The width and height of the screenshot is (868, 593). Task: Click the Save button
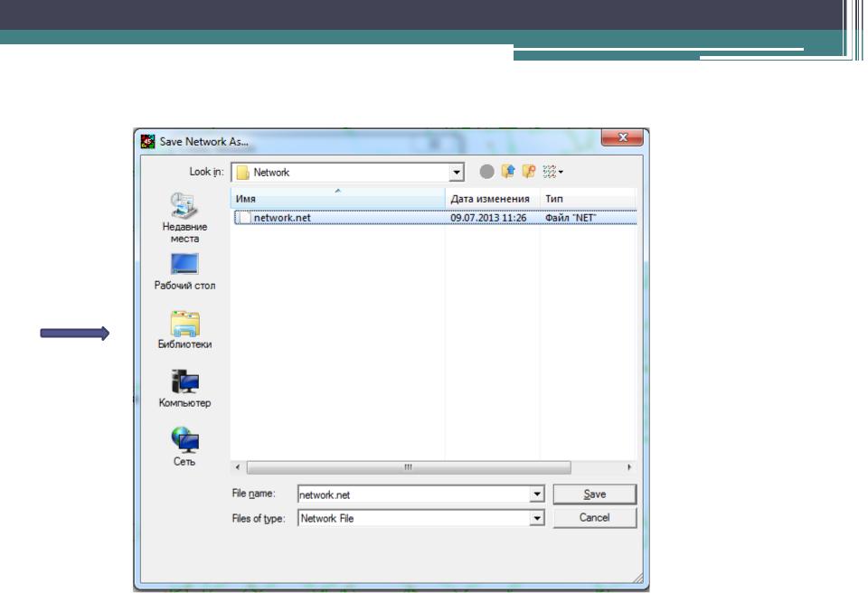pyautogui.click(x=595, y=494)
